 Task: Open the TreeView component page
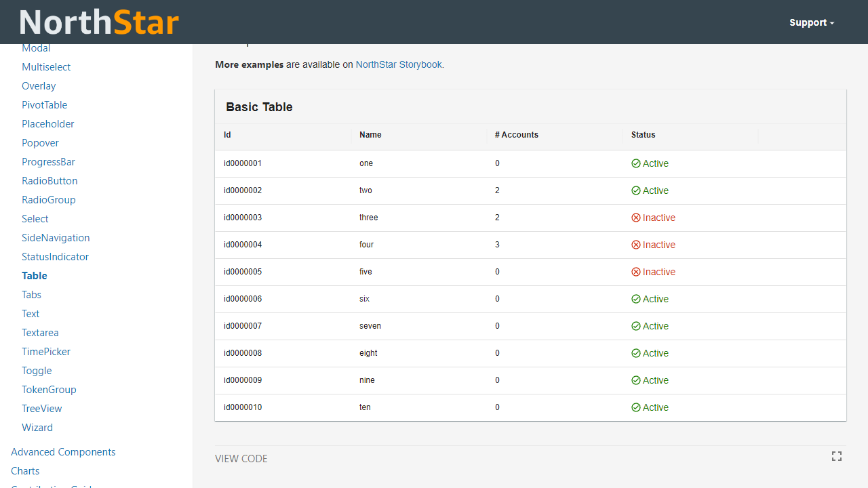pos(42,409)
